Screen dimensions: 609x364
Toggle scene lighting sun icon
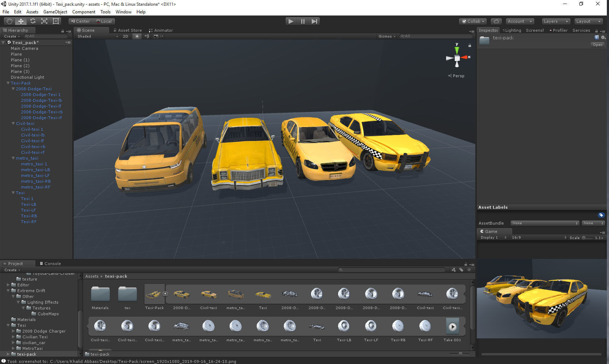click(x=137, y=36)
